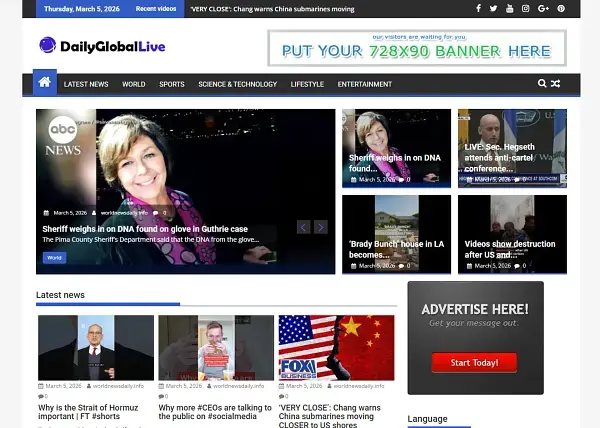Click the World category tag on slider

pos(54,257)
